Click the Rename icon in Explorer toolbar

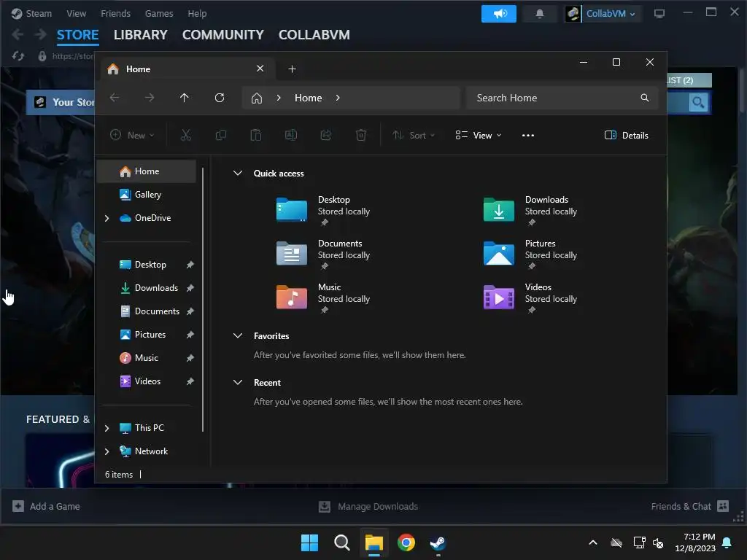click(291, 135)
